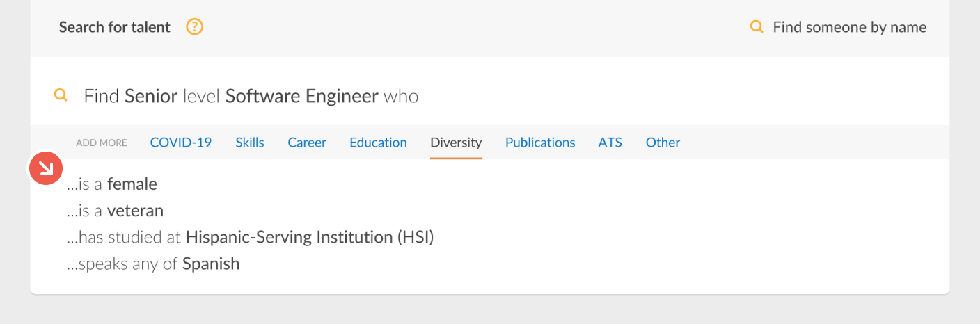Add the "is a female" filter
The height and width of the screenshot is (324, 980).
click(112, 184)
